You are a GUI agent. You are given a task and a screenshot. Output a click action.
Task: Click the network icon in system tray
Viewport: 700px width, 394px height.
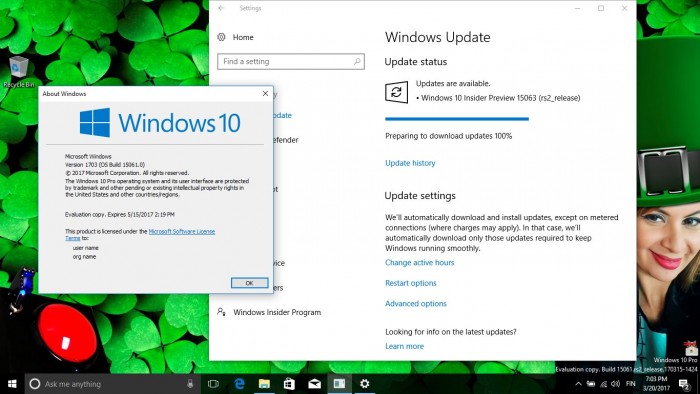click(604, 384)
